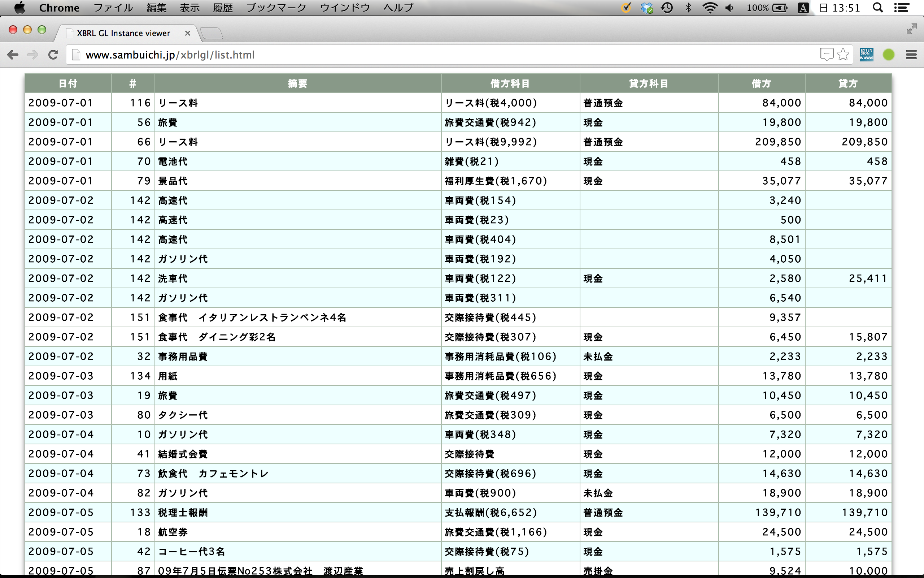The height and width of the screenshot is (578, 924).
Task: Open the Apple menu
Action: [19, 8]
